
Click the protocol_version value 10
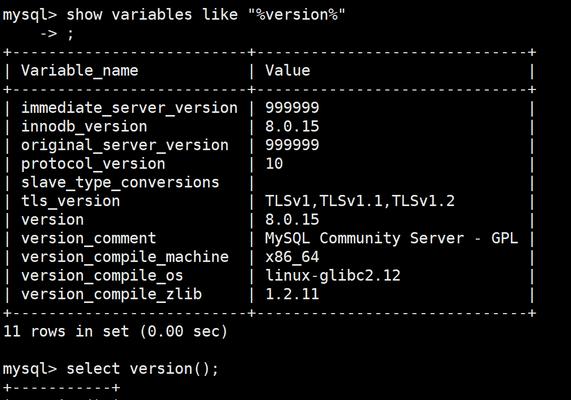[x=274, y=164]
